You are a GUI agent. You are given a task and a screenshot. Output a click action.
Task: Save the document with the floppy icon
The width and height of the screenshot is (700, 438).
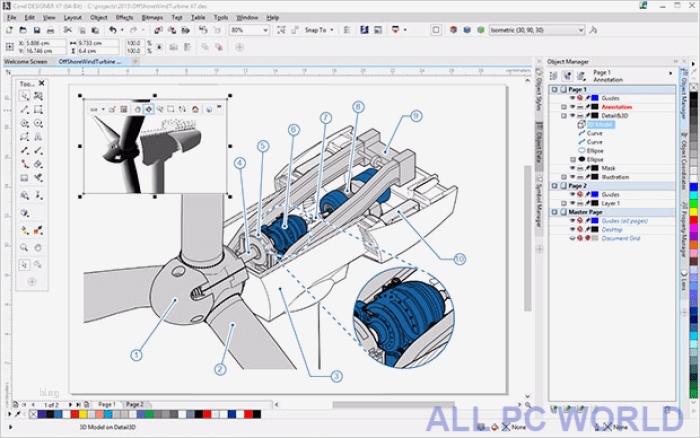click(37, 30)
